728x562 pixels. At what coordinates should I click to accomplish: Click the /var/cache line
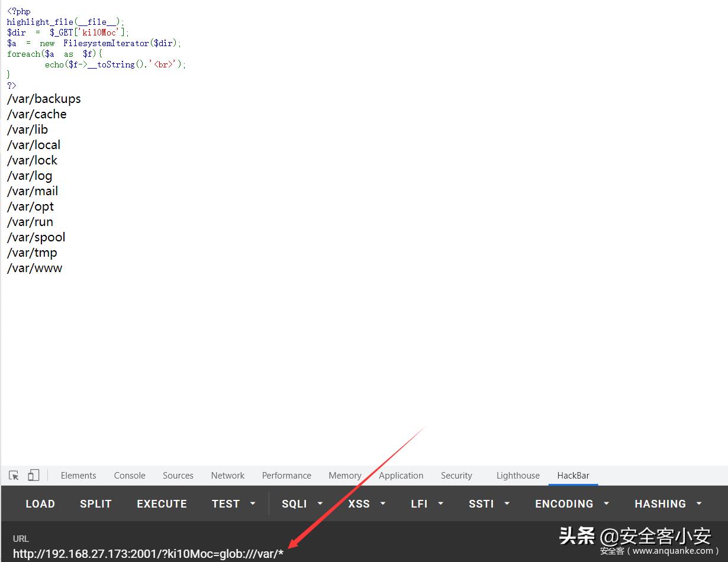click(37, 114)
